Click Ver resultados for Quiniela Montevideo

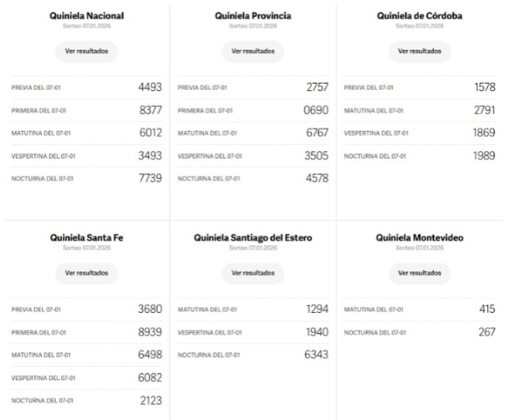click(419, 273)
